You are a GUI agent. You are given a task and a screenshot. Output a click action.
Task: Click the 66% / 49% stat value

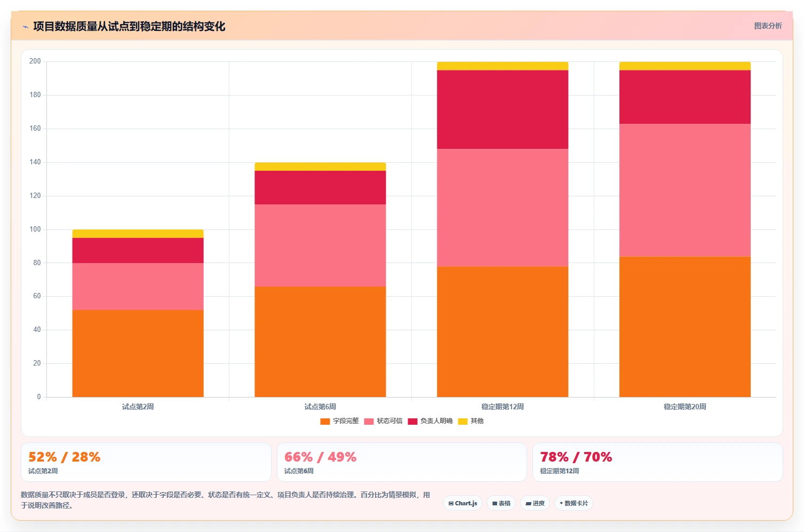click(320, 457)
